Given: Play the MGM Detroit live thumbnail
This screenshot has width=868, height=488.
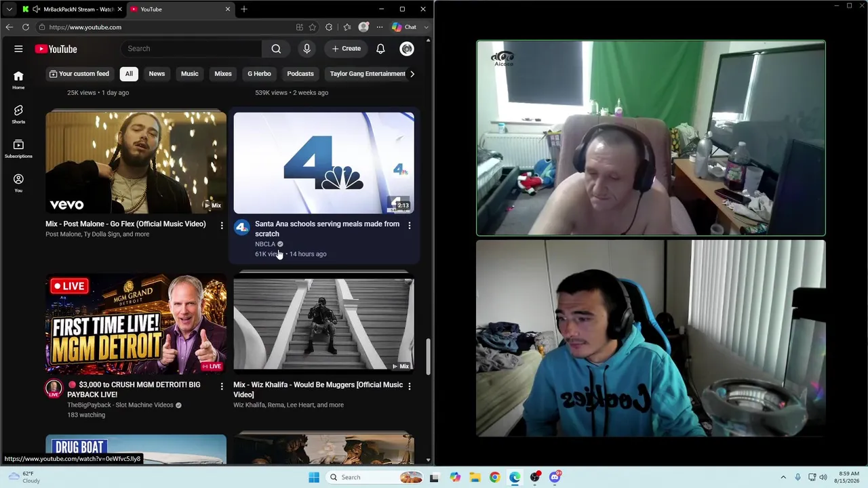Looking at the screenshot, I should [x=136, y=324].
